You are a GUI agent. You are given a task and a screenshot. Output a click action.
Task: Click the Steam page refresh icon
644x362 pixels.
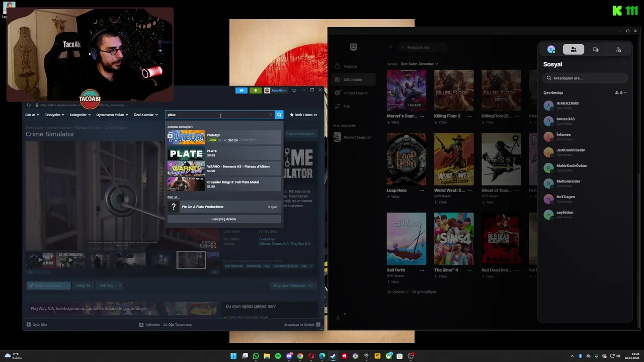click(x=29, y=105)
